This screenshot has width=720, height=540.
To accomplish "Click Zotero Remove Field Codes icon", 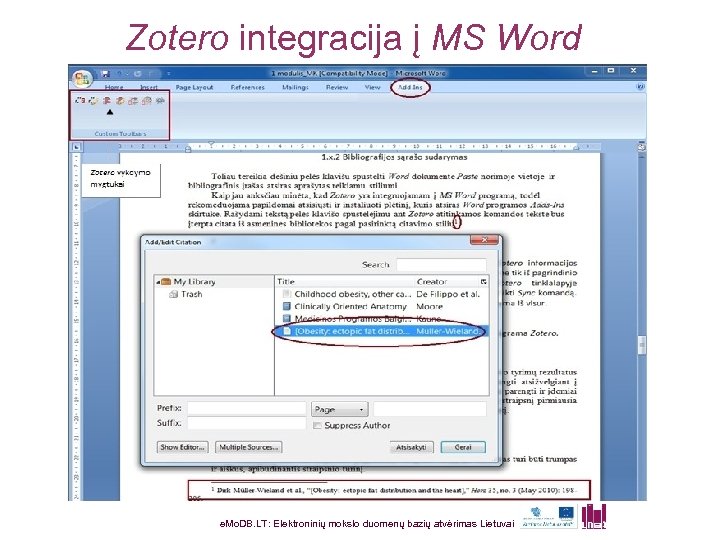I will click(x=160, y=100).
